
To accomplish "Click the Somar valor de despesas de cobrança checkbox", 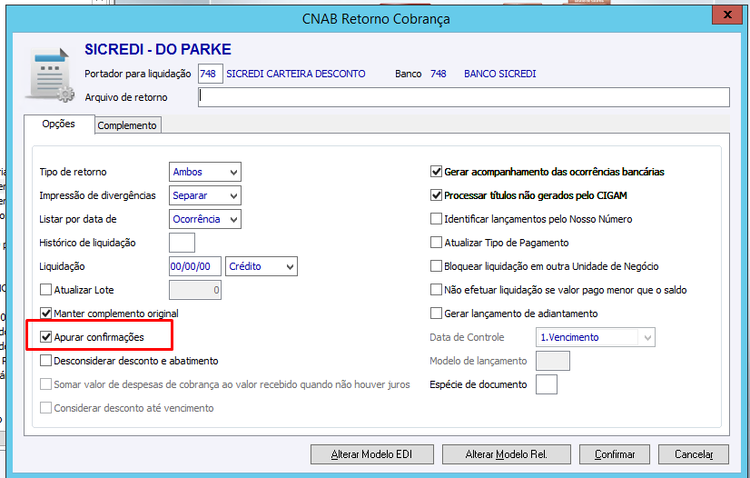I will pyautogui.click(x=46, y=384).
